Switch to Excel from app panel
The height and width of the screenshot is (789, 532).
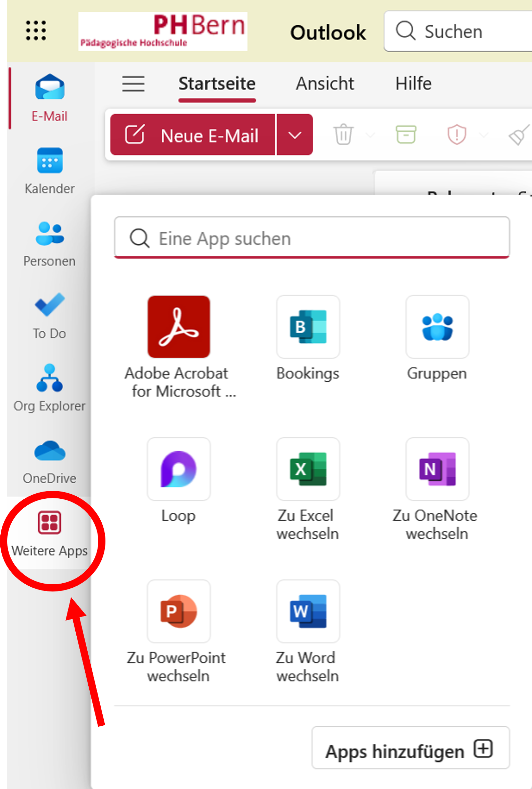click(308, 469)
